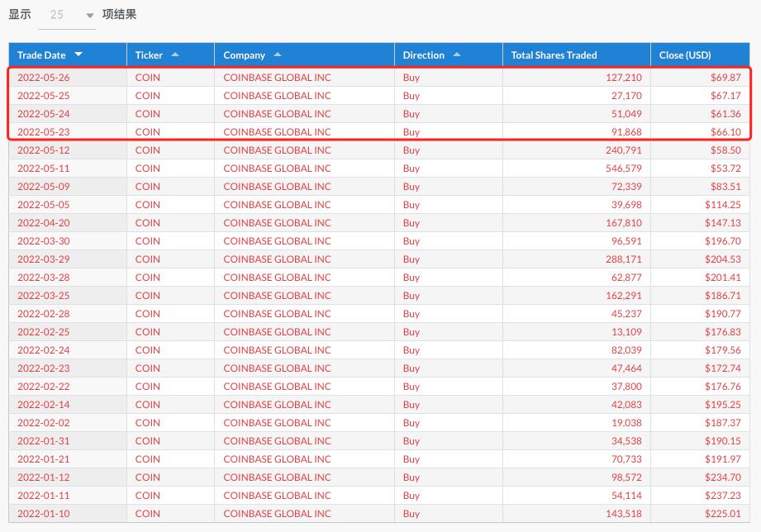
Task: Select the 2022-03-30 trade date cell
Action: coord(43,241)
